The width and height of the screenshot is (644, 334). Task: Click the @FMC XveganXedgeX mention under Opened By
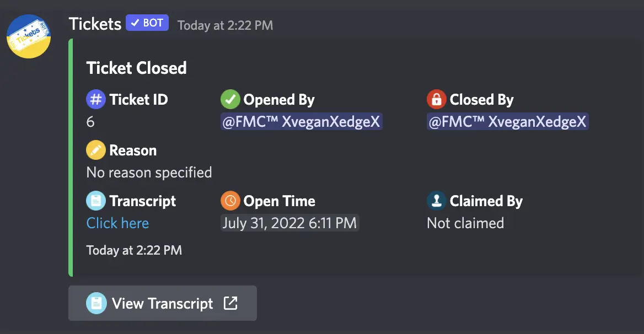301,121
